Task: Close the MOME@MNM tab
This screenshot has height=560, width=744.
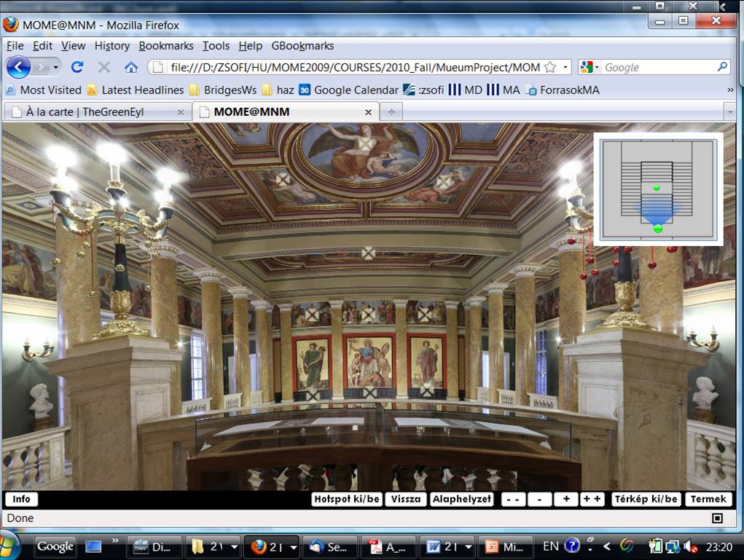Action: tap(368, 112)
